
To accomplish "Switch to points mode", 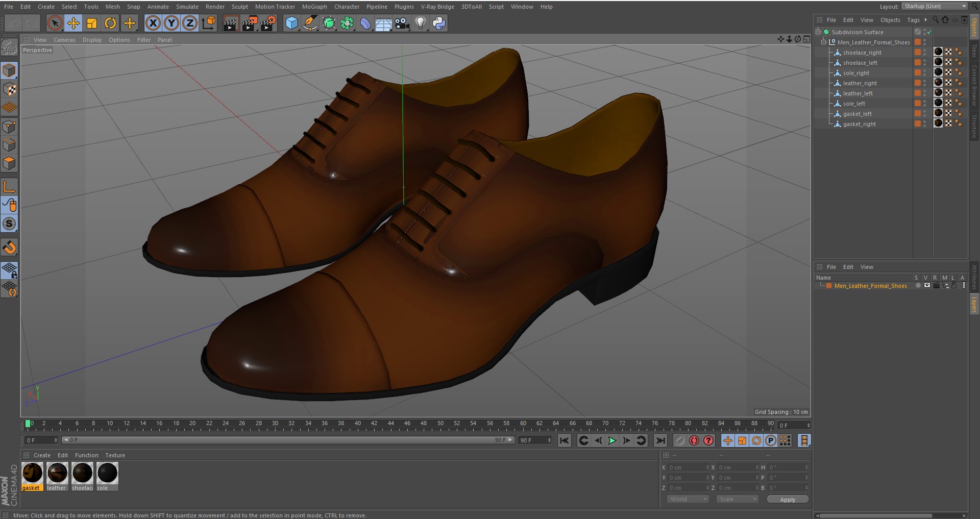I will (9, 127).
